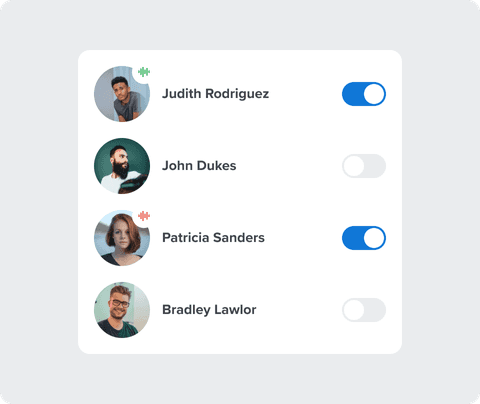Viewport: 480px width, 404px height.
Task: Select the John Dukes name label
Action: click(x=199, y=166)
